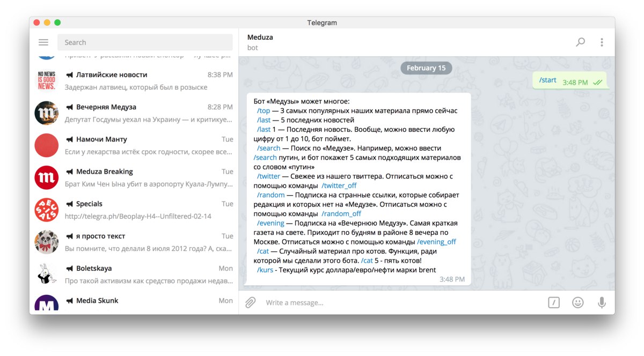Open Латвийские новости channel avatar
644x356 pixels.
pyautogui.click(x=47, y=80)
